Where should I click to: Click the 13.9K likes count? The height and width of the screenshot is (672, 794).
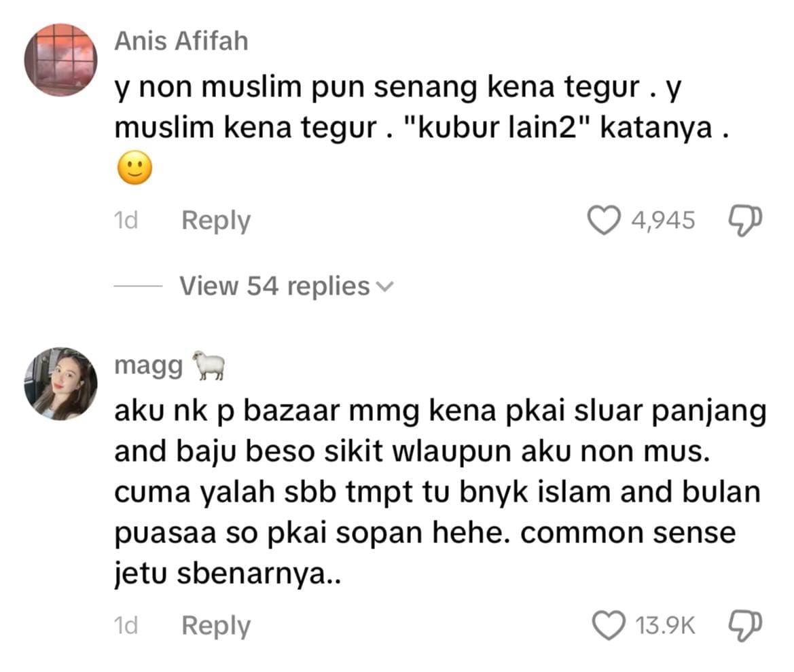666,625
